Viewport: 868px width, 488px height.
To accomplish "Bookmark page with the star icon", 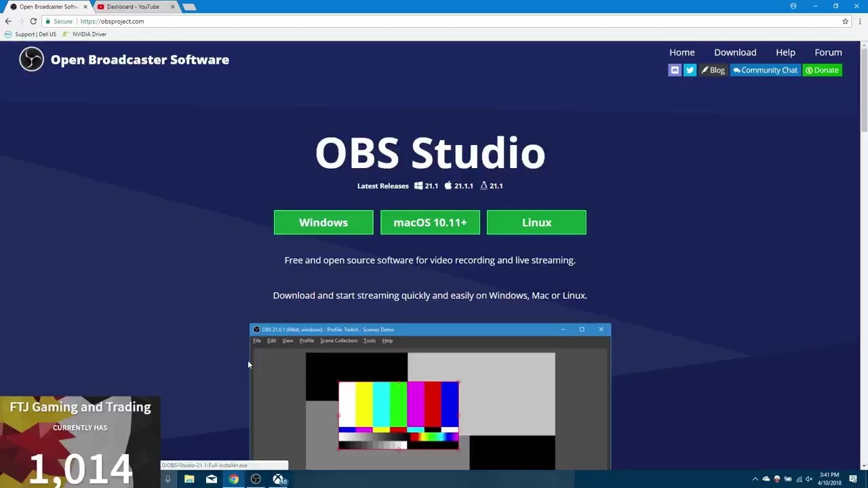I will click(x=845, y=21).
